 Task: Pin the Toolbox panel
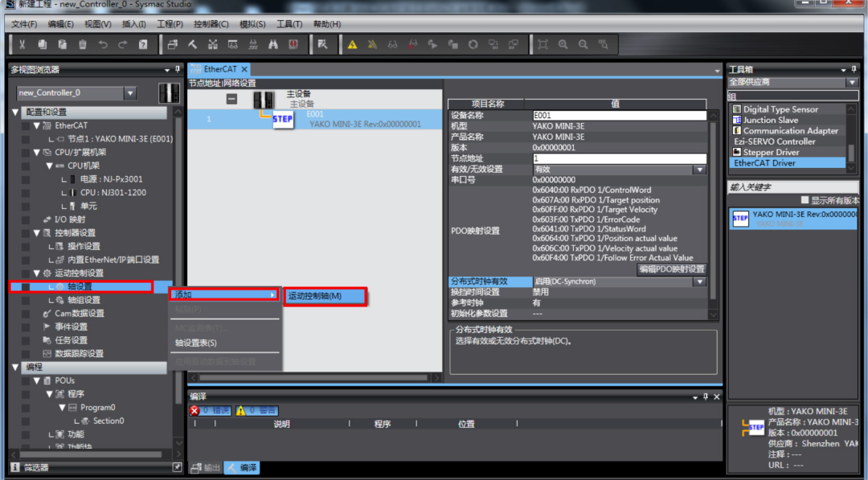(854, 69)
